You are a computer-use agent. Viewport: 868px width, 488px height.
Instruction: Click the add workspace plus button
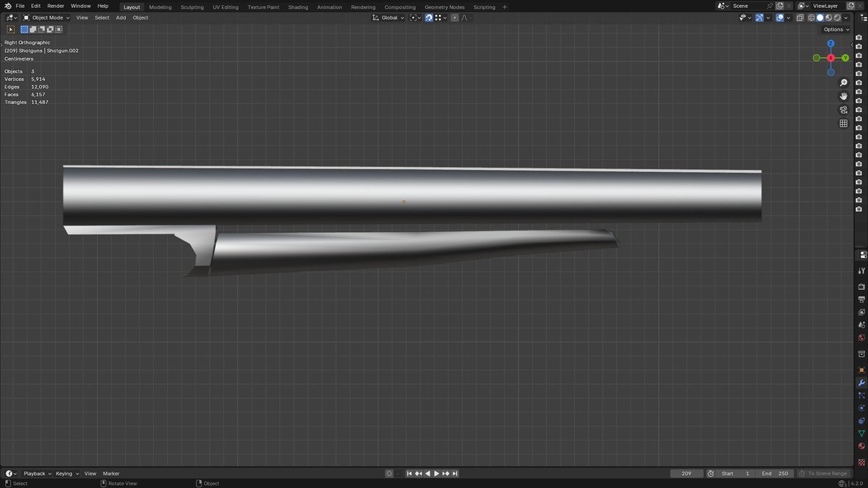(x=505, y=7)
